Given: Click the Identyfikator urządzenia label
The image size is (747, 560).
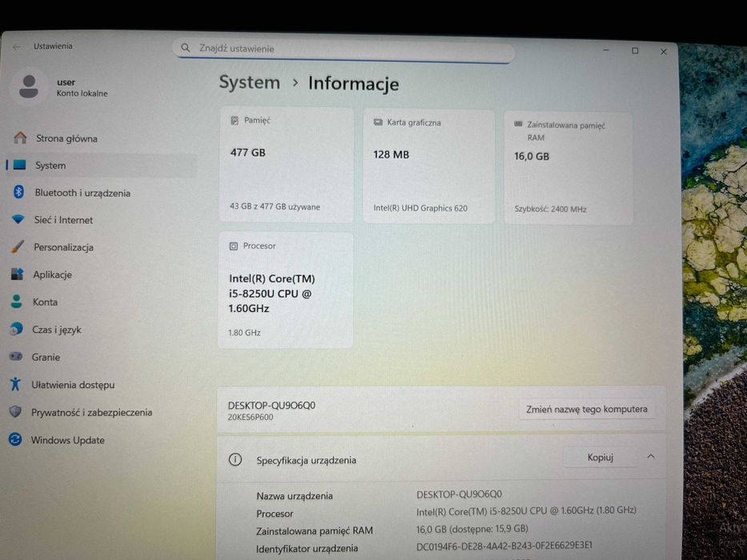Looking at the screenshot, I should tap(307, 549).
